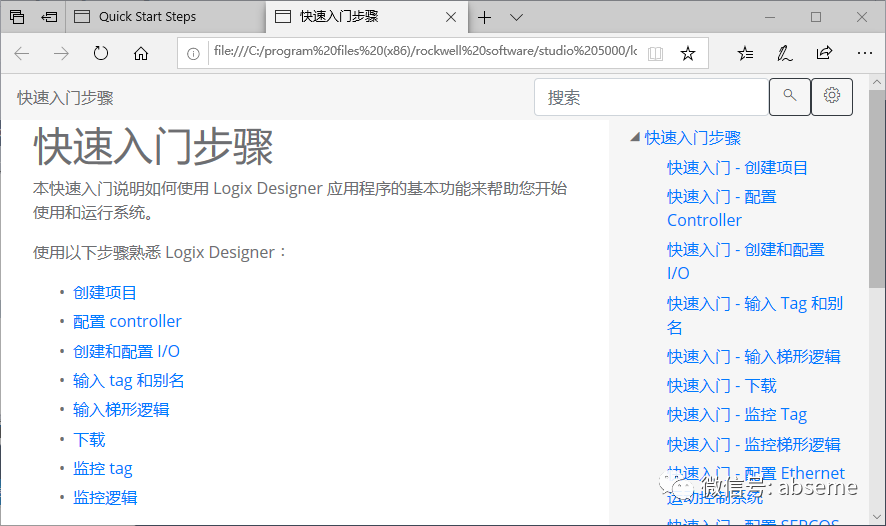886x526 pixels.
Task: Follow the 监控逻辑 link
Action: point(105,498)
